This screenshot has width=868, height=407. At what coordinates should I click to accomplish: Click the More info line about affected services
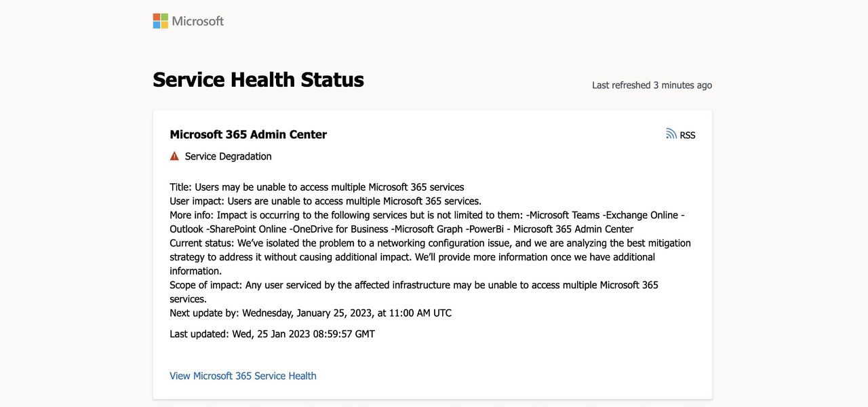427,215
